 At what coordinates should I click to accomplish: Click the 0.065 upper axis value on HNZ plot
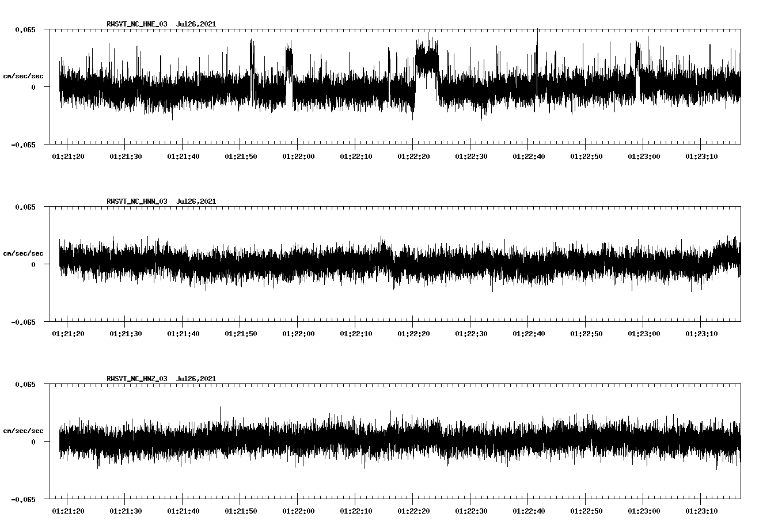click(25, 384)
